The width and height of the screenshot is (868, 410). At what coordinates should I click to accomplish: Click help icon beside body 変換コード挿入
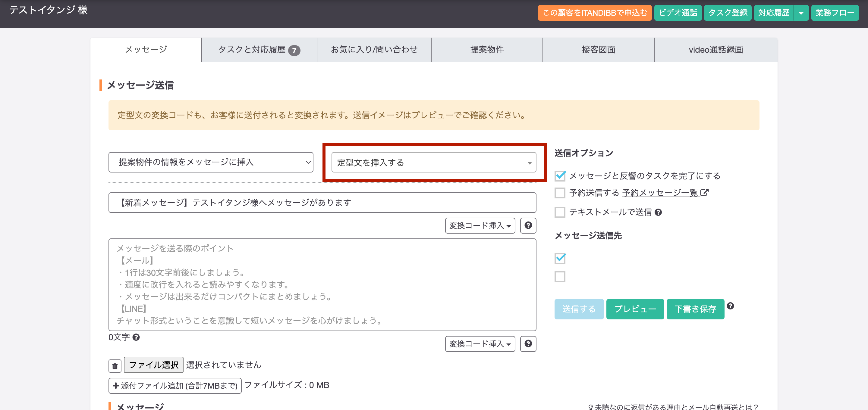[x=528, y=344]
